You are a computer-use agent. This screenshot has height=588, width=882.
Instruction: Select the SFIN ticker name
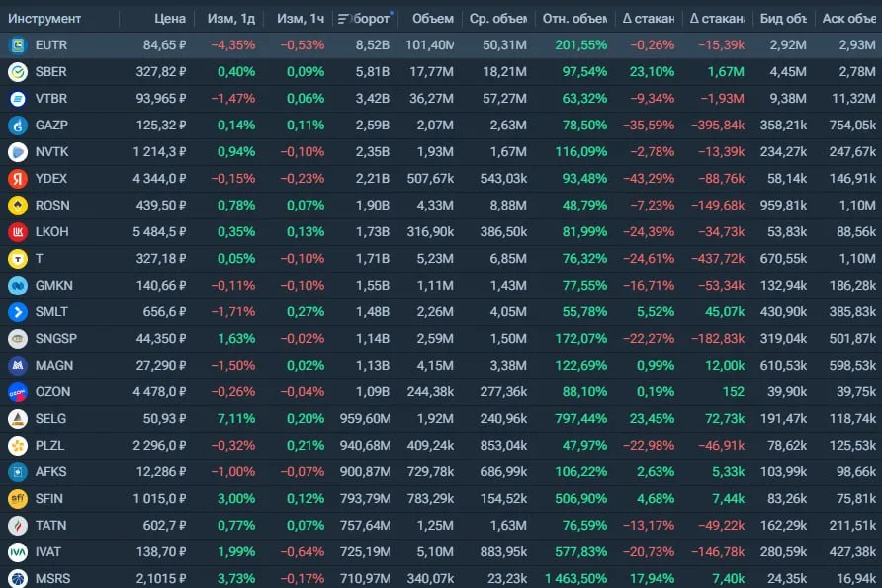click(48, 499)
